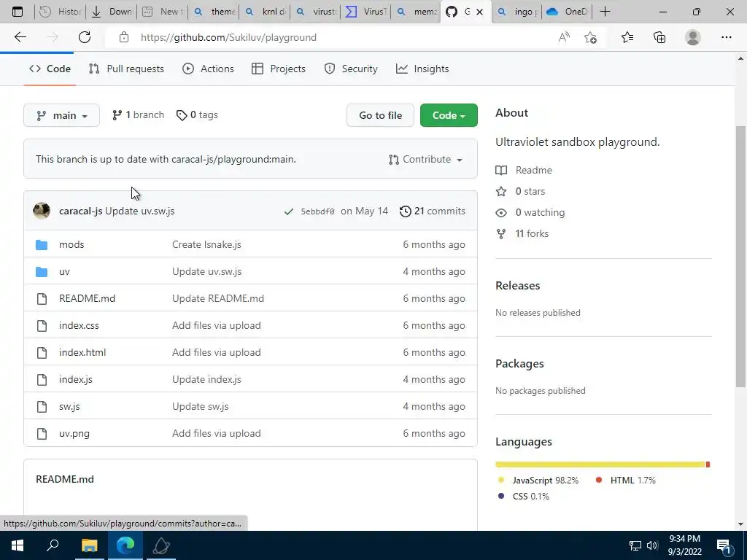Open the Windows Start menu

[18, 545]
